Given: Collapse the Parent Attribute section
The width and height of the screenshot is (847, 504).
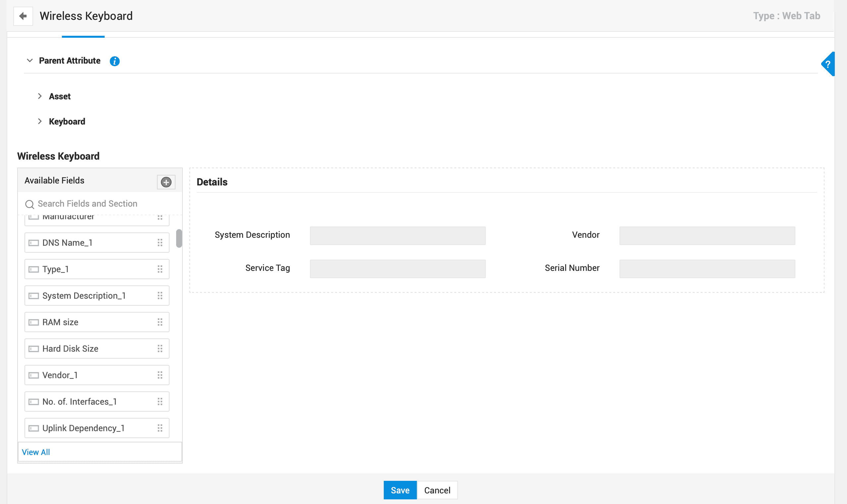Looking at the screenshot, I should tap(30, 61).
